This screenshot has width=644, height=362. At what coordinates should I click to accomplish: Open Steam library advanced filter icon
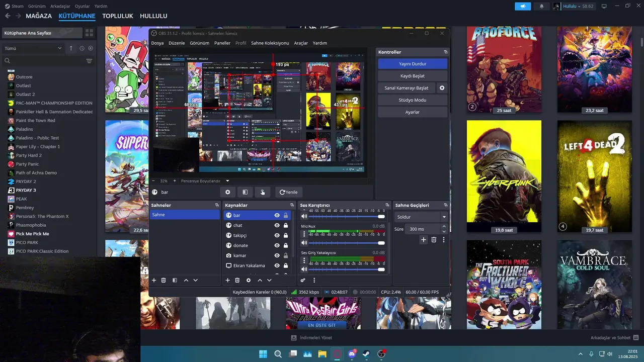[89, 61]
